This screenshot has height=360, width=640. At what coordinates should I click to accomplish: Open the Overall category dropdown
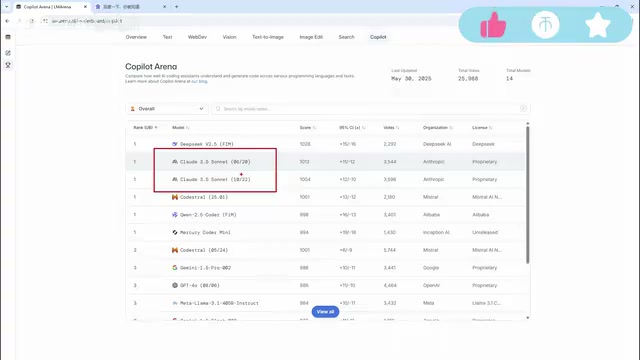[167, 109]
